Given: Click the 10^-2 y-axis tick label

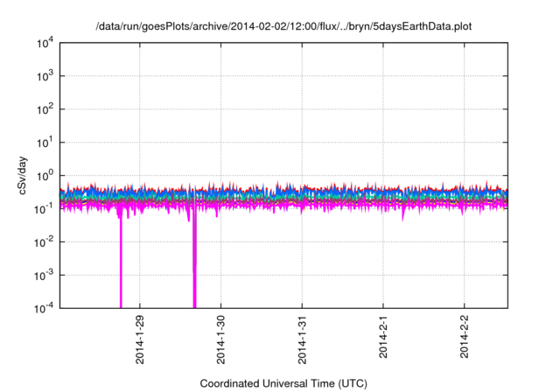Looking at the screenshot, I should 44,242.
